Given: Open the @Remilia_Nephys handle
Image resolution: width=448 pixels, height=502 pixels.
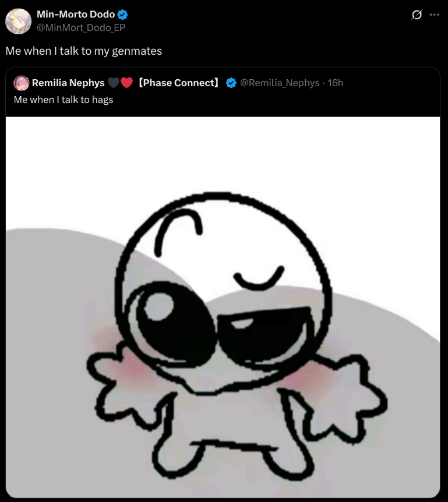Looking at the screenshot, I should click(280, 83).
